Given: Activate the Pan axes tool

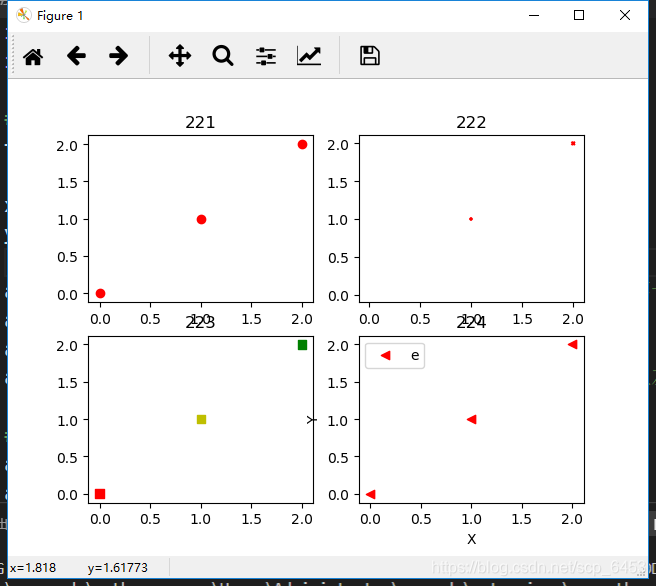Looking at the screenshot, I should pos(180,56).
